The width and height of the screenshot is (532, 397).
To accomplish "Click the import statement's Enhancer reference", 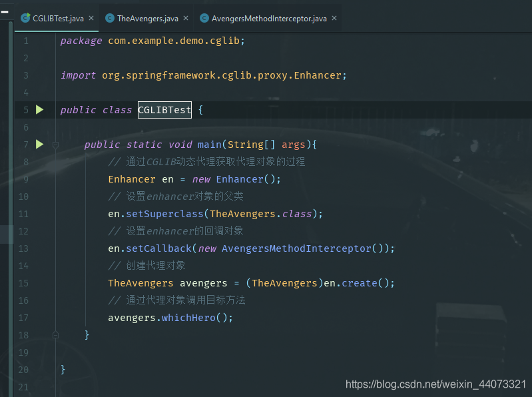I will tap(318, 75).
